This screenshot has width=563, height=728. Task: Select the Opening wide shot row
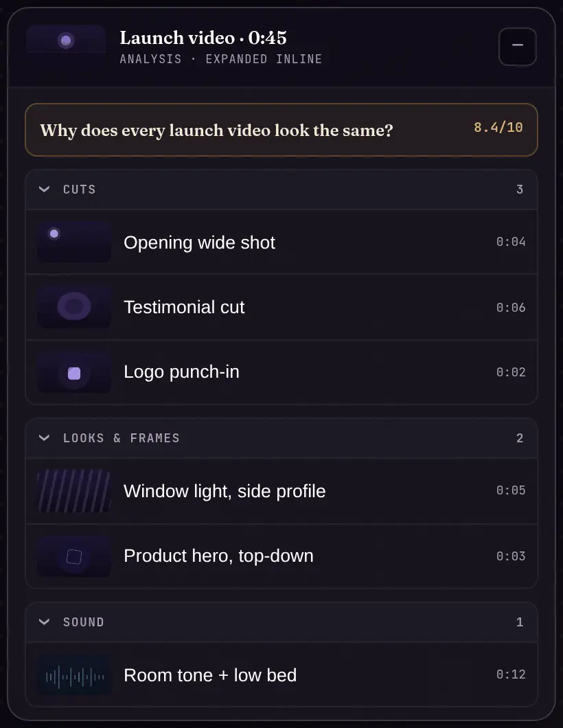pyautogui.click(x=281, y=242)
